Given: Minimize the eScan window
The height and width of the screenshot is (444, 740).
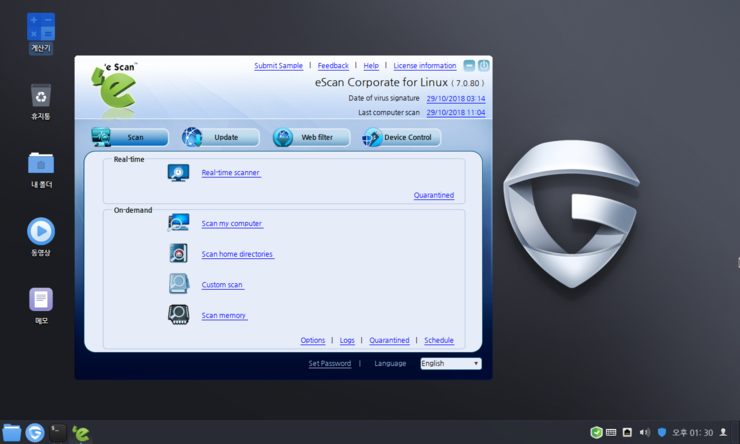Looking at the screenshot, I should tap(469, 66).
